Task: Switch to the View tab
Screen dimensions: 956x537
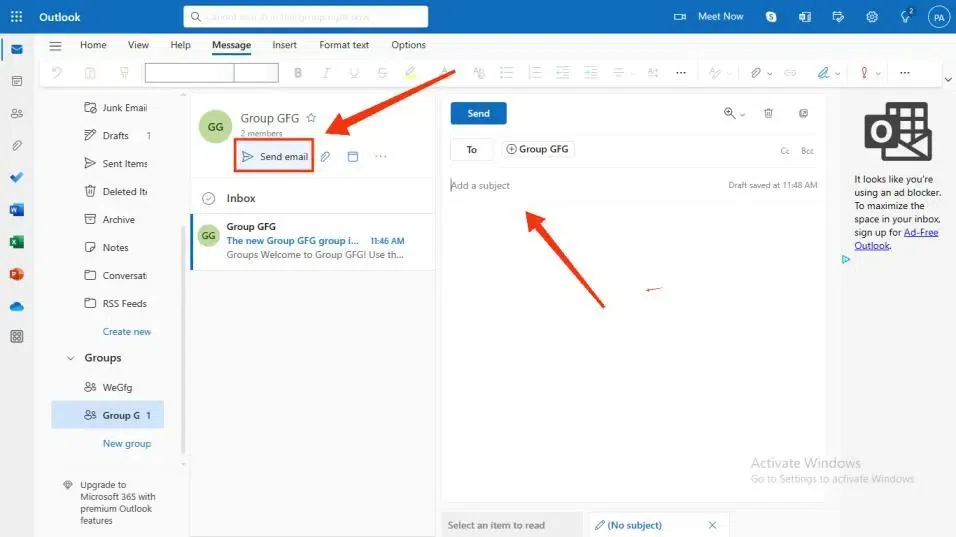Action: (138, 44)
